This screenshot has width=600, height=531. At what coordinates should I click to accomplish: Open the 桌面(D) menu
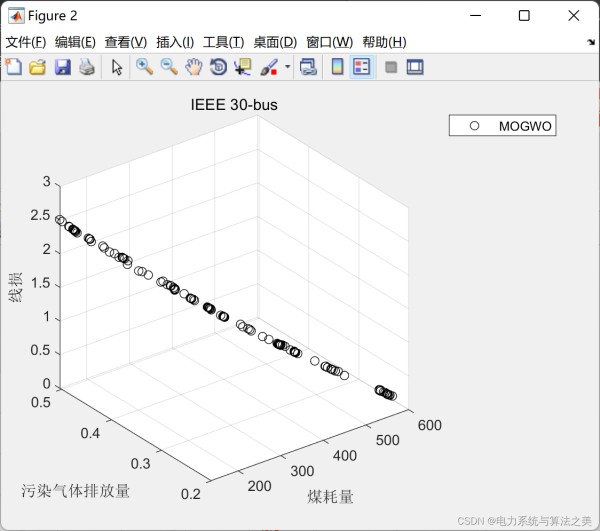pos(275,42)
